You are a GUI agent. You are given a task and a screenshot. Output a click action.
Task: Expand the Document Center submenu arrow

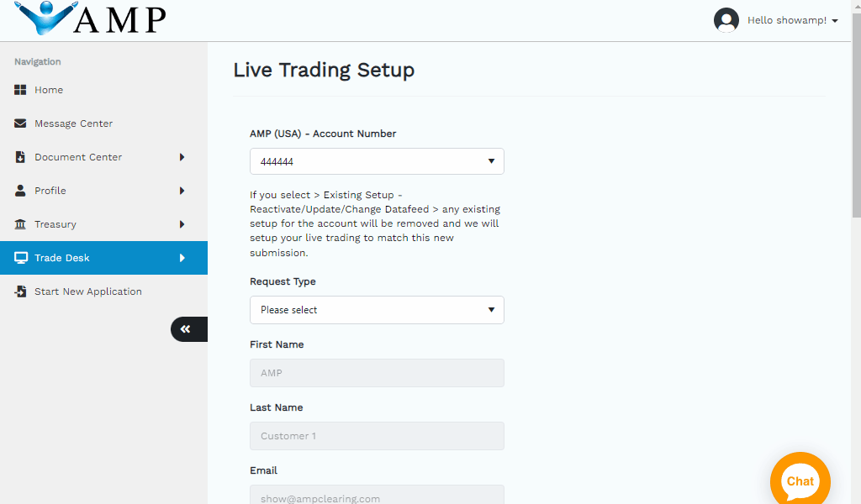tap(182, 157)
